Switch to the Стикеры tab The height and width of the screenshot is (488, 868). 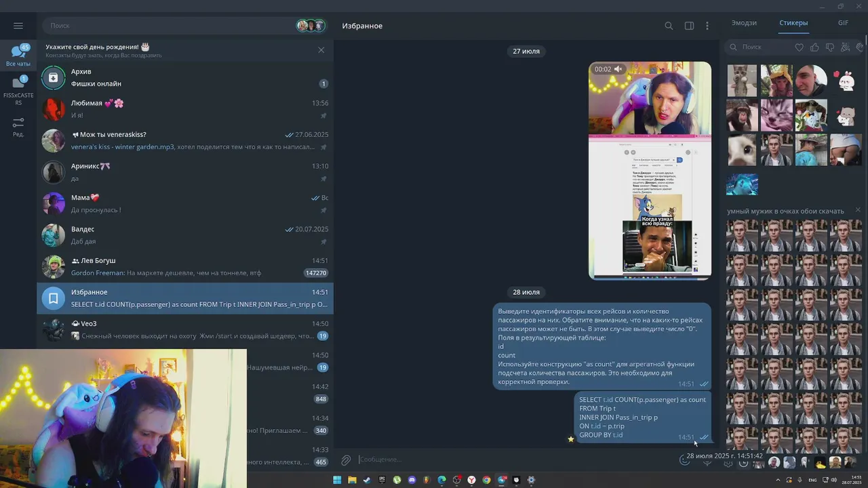coord(793,23)
